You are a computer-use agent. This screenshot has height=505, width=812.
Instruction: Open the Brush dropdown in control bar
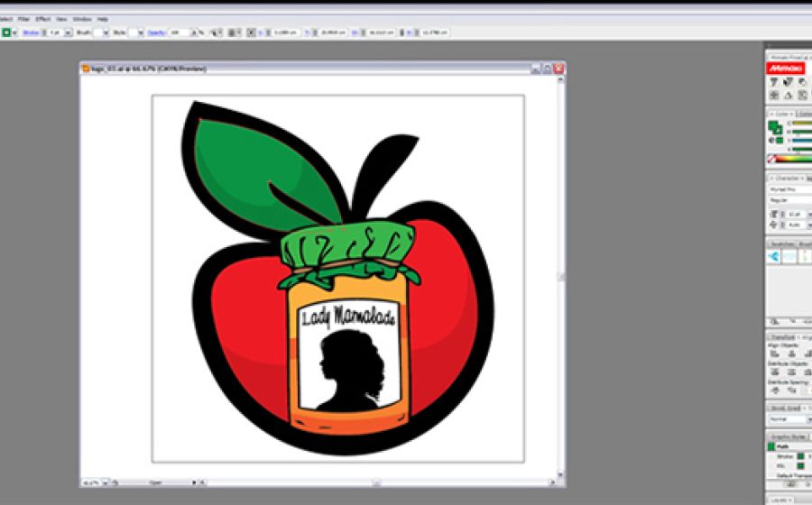(106, 32)
